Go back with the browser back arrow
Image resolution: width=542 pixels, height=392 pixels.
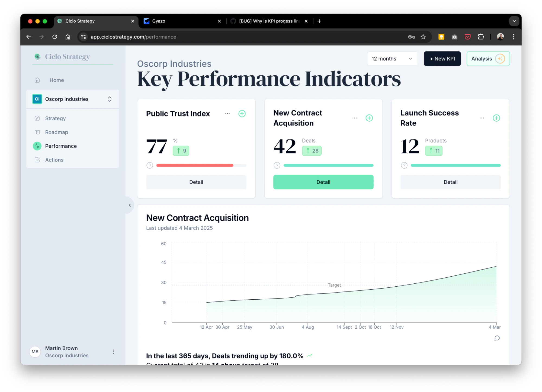click(x=29, y=37)
